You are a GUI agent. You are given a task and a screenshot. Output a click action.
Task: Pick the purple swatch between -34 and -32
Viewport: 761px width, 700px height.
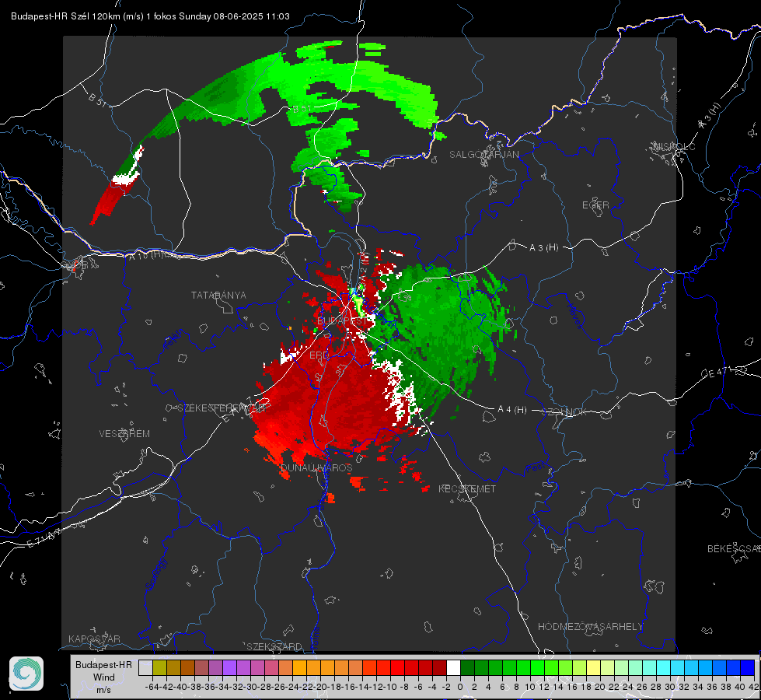[229, 667]
